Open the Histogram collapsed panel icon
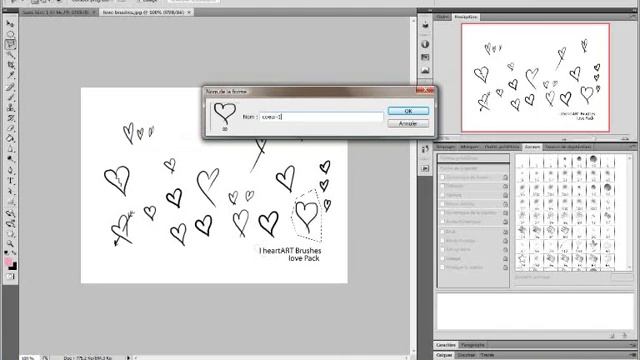The height and width of the screenshot is (360, 640). point(425,70)
